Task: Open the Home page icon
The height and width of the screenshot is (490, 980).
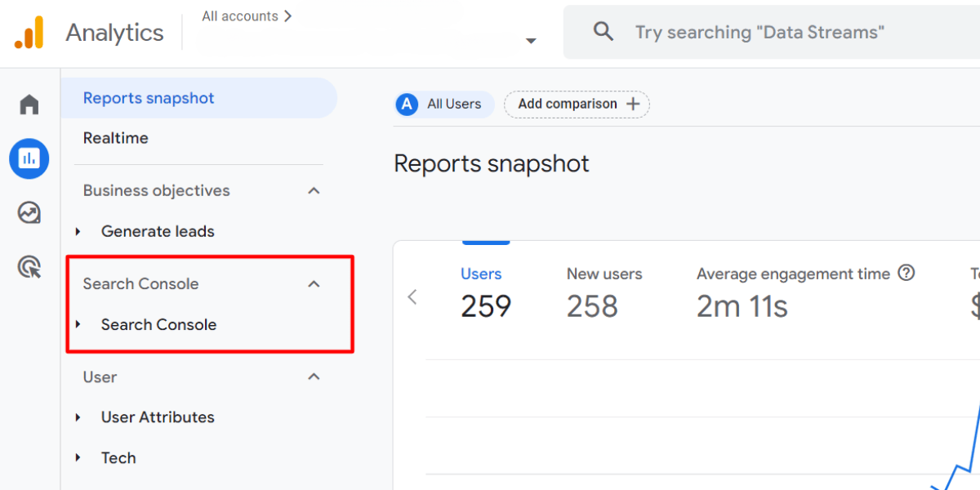Action: pyautogui.click(x=29, y=104)
